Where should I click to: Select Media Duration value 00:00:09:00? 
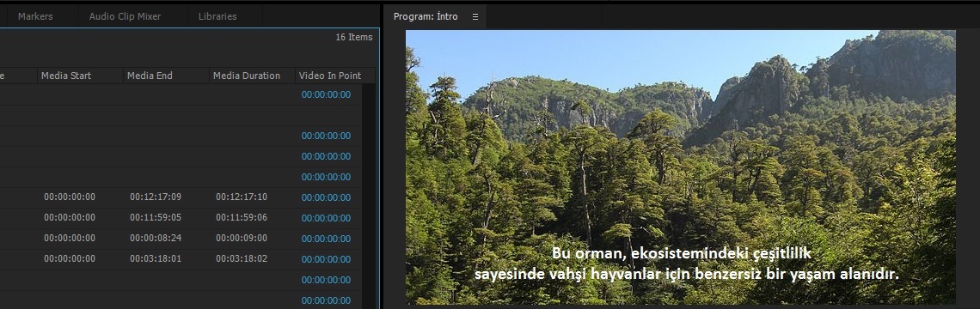click(242, 238)
